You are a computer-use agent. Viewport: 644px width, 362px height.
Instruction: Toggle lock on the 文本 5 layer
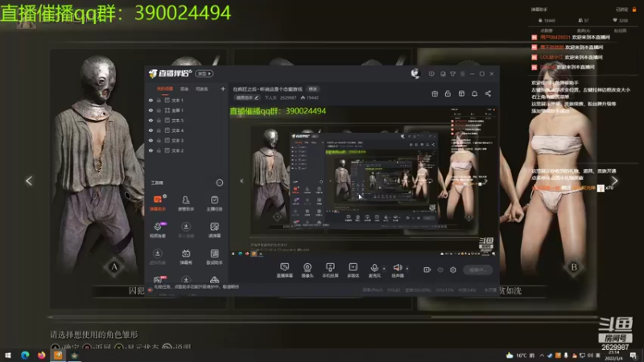pos(159,120)
